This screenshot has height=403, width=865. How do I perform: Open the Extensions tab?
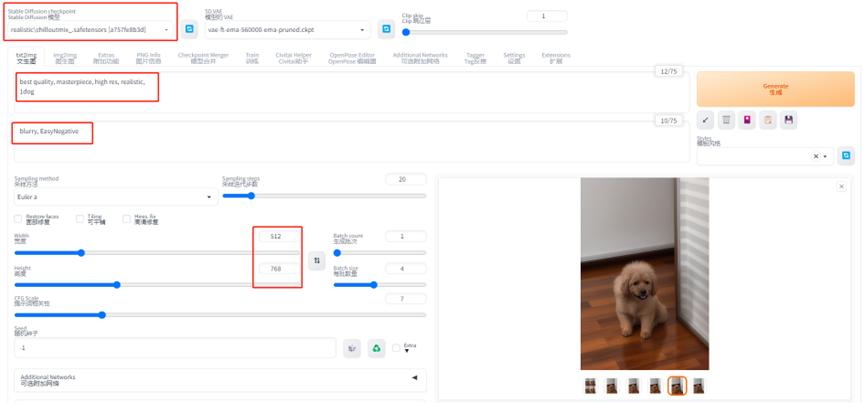(556, 58)
